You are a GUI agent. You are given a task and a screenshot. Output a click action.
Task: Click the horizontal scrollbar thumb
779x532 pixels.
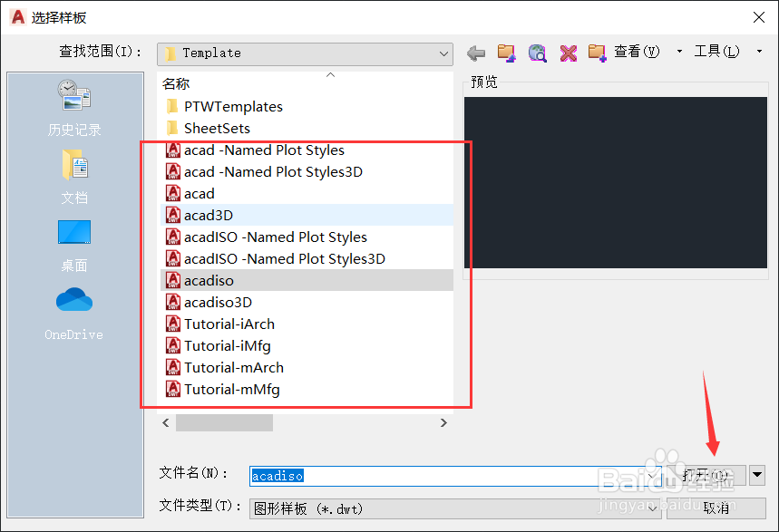pos(224,422)
